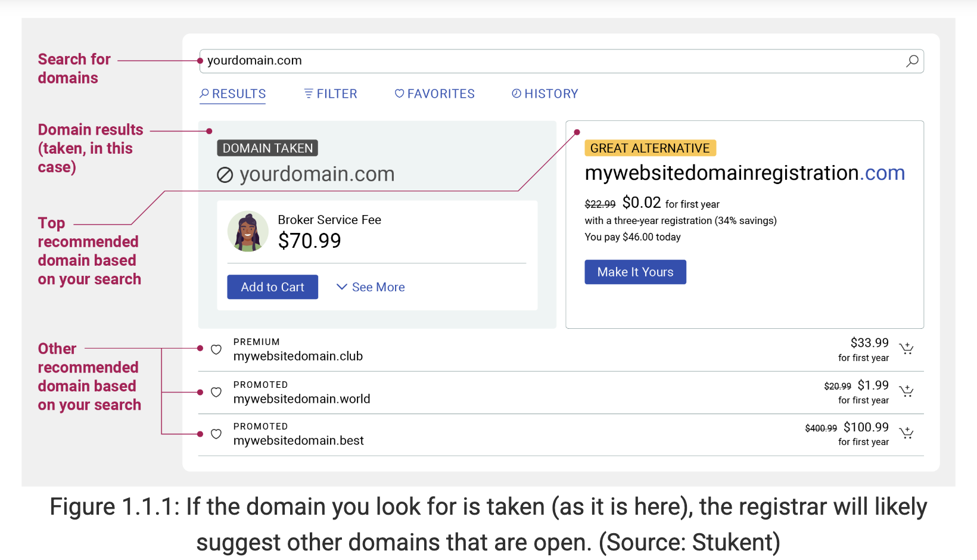Click the $100.99 discounted price
977x560 pixels.
[x=866, y=427]
